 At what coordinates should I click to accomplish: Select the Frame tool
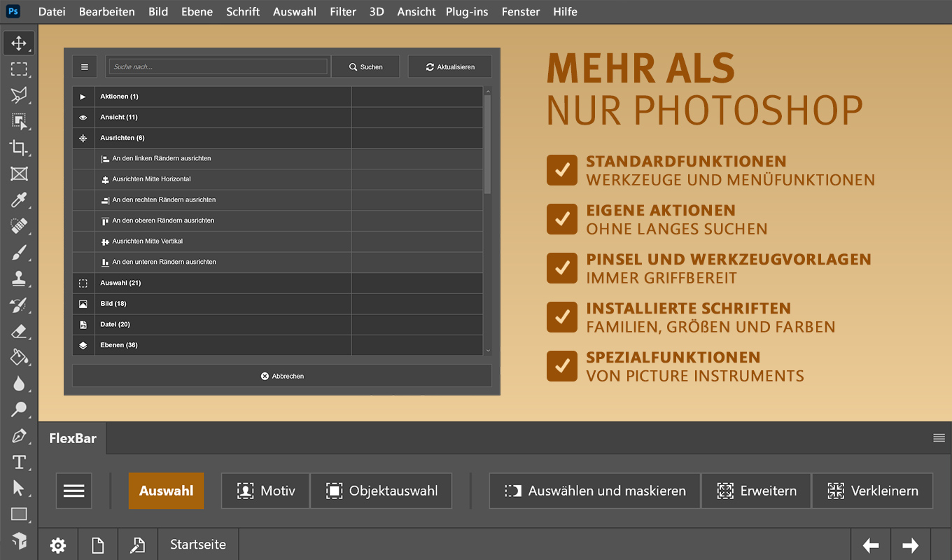click(19, 174)
